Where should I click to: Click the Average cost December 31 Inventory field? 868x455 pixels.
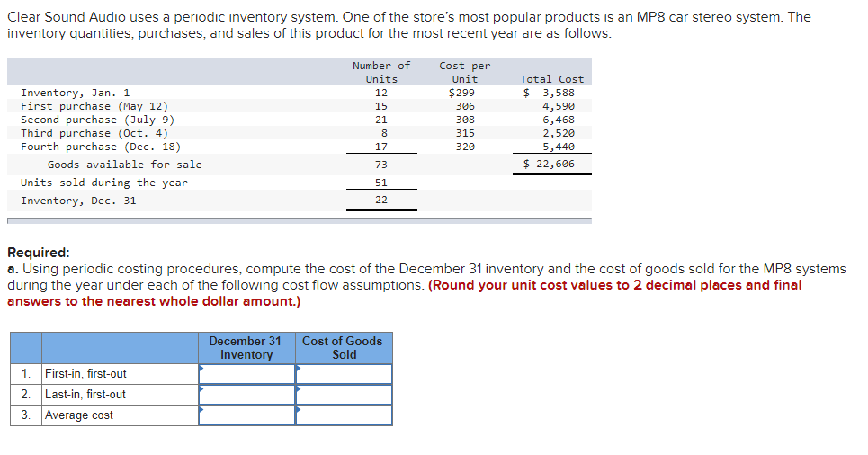pos(246,415)
